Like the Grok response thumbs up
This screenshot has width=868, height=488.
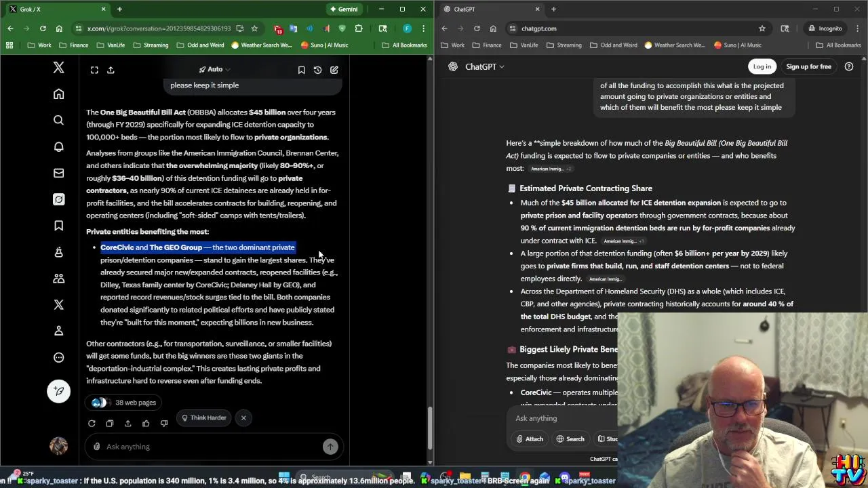(x=146, y=424)
